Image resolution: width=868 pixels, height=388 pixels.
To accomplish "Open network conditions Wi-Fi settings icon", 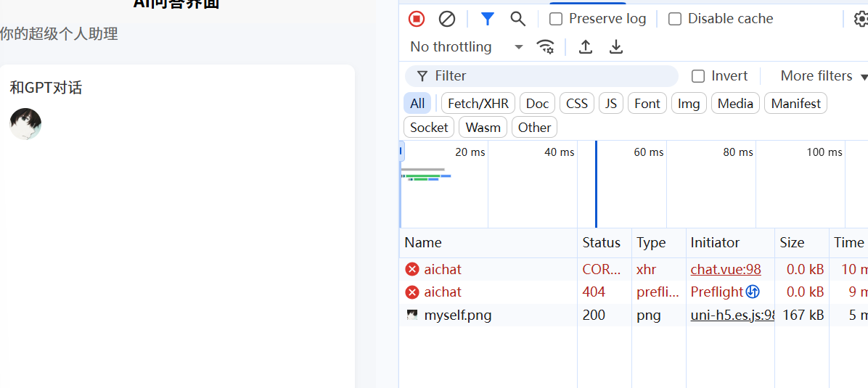I will pyautogui.click(x=545, y=47).
